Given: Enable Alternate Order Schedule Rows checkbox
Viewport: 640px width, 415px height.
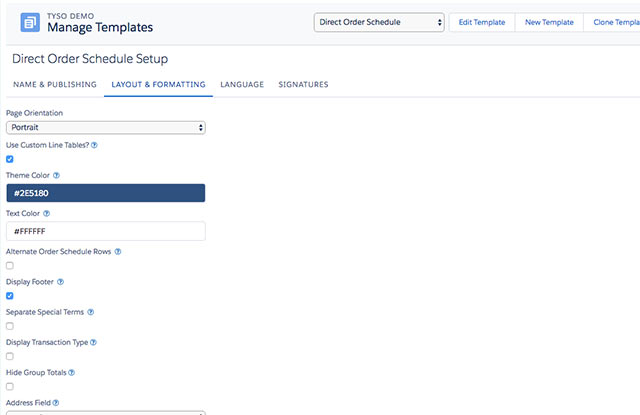Looking at the screenshot, I should pos(10,266).
